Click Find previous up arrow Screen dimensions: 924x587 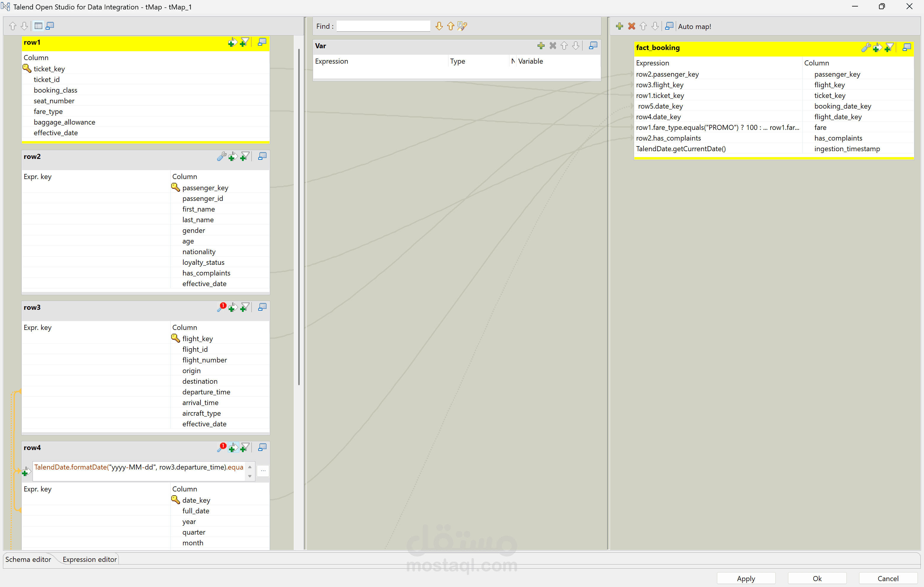[450, 26]
